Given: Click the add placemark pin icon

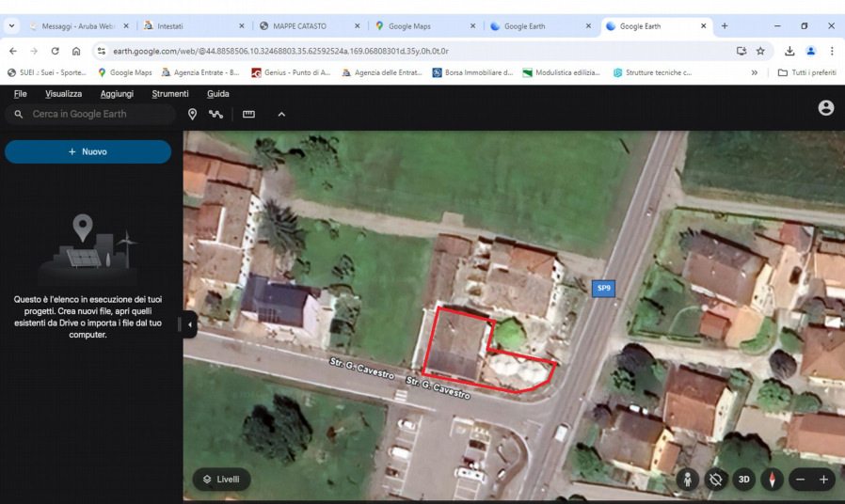Looking at the screenshot, I should point(193,114).
